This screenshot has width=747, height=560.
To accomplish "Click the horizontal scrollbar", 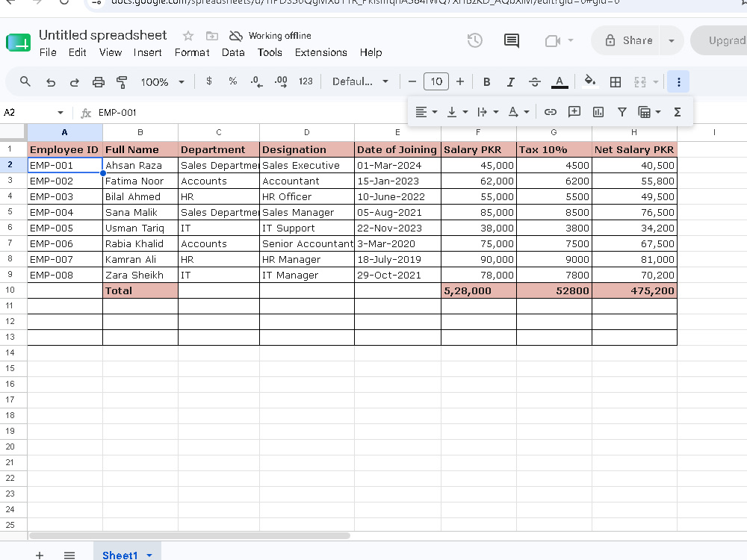I will (190, 535).
